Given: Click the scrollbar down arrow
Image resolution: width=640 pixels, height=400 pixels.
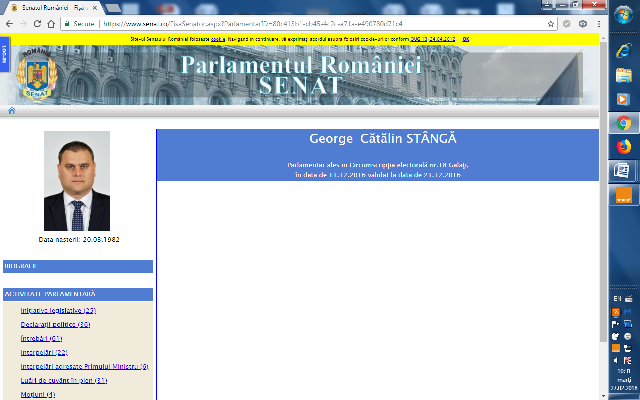Looking at the screenshot, I should [603, 396].
